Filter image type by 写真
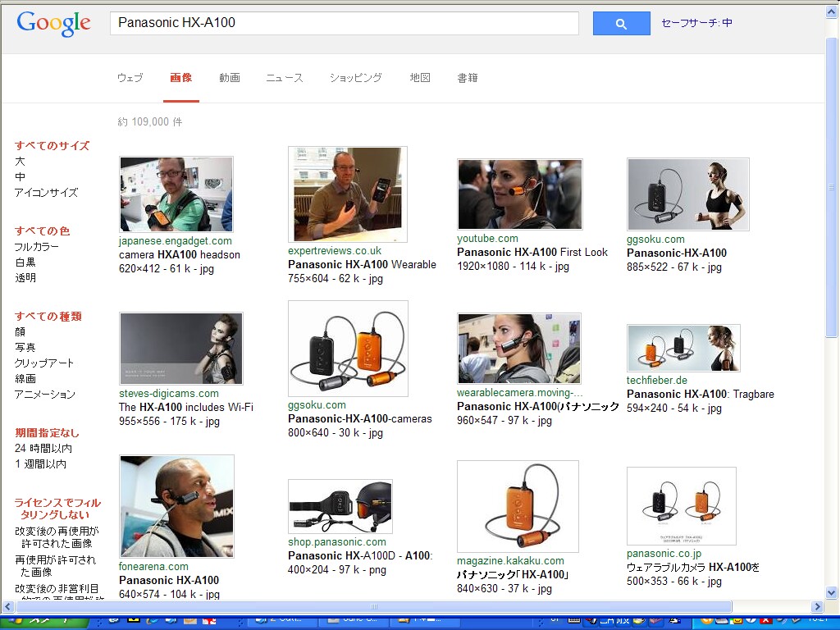840x630 pixels. 25,347
